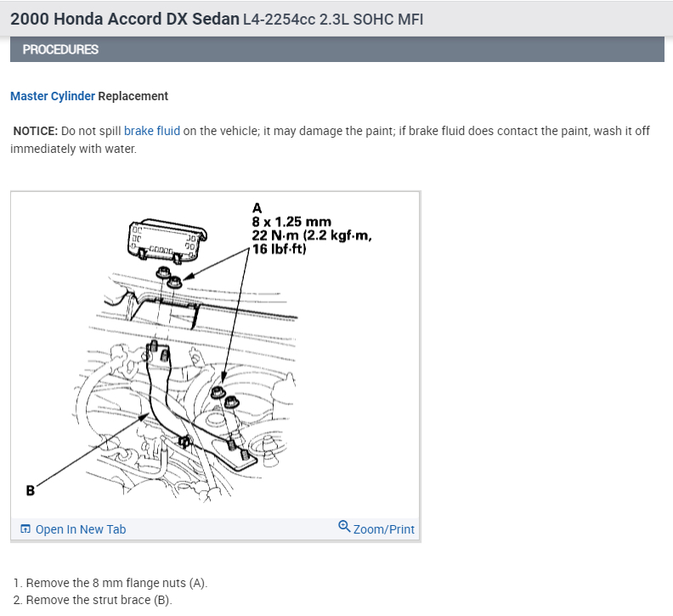The height and width of the screenshot is (616, 673).
Task: Select the Zoom/Print text link
Action: (384, 529)
